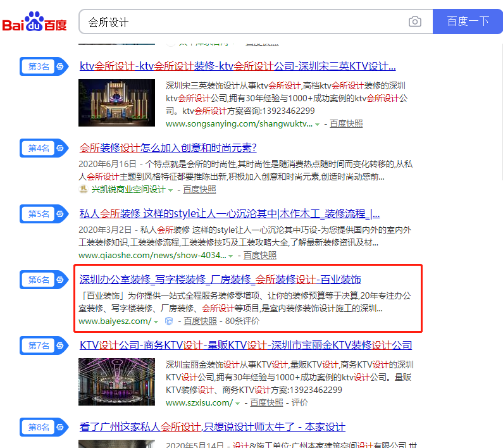The width and height of the screenshot is (503, 448).
Task: Click the 百度一下 search button
Action: (x=468, y=22)
